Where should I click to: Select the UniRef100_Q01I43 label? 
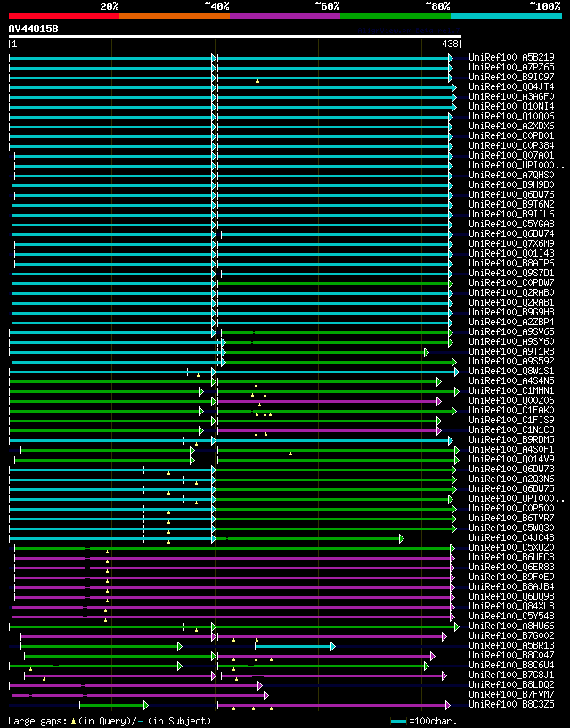pyautogui.click(x=511, y=253)
